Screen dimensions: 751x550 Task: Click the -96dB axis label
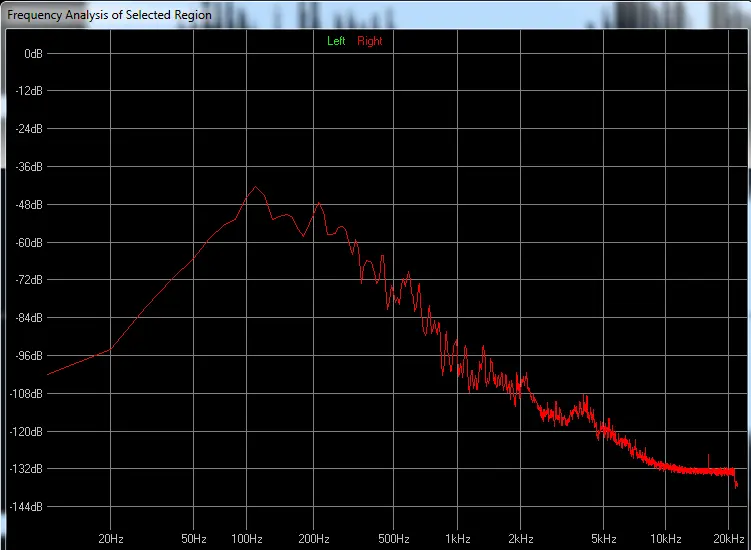coord(29,355)
